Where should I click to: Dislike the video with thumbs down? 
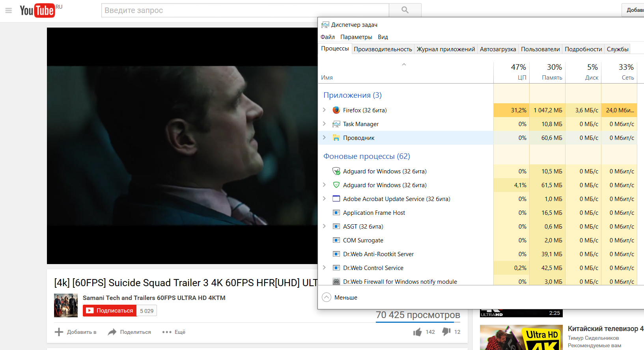(446, 332)
